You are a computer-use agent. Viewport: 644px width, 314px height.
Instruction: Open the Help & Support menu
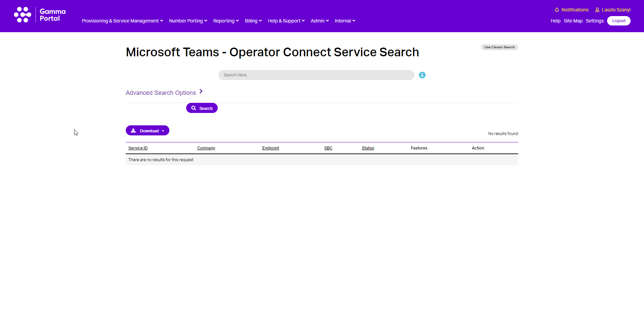286,21
